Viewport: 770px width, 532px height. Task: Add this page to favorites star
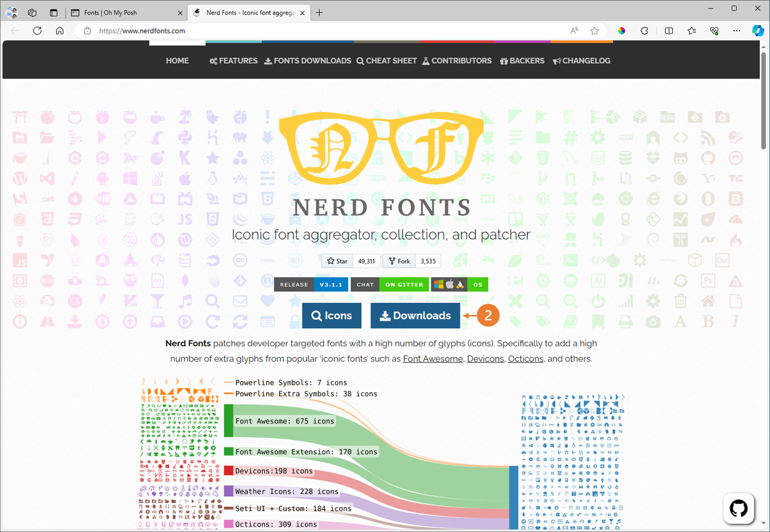click(595, 31)
